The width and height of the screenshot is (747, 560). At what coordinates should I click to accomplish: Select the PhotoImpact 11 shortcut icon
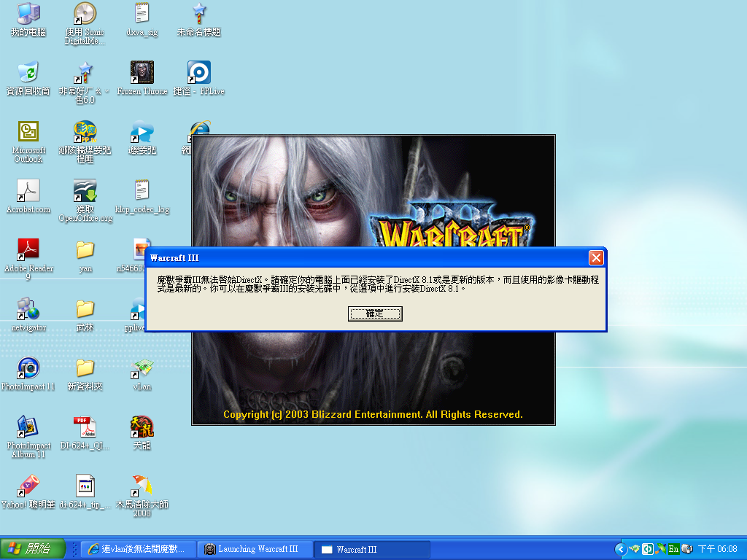click(x=28, y=374)
